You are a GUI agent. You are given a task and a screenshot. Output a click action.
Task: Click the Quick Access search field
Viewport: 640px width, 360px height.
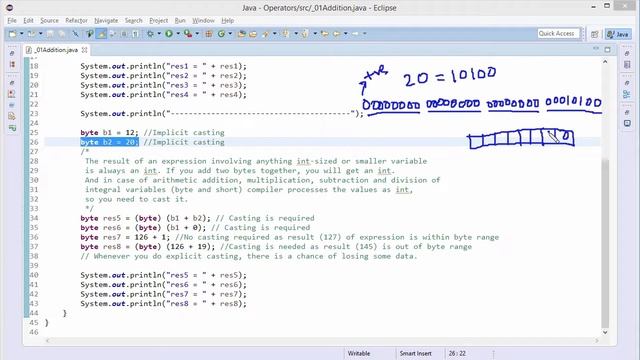pyautogui.click(x=558, y=34)
